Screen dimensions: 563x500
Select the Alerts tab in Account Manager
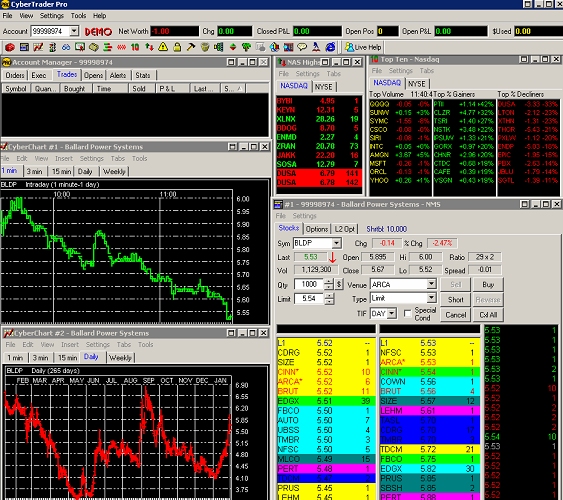click(118, 75)
